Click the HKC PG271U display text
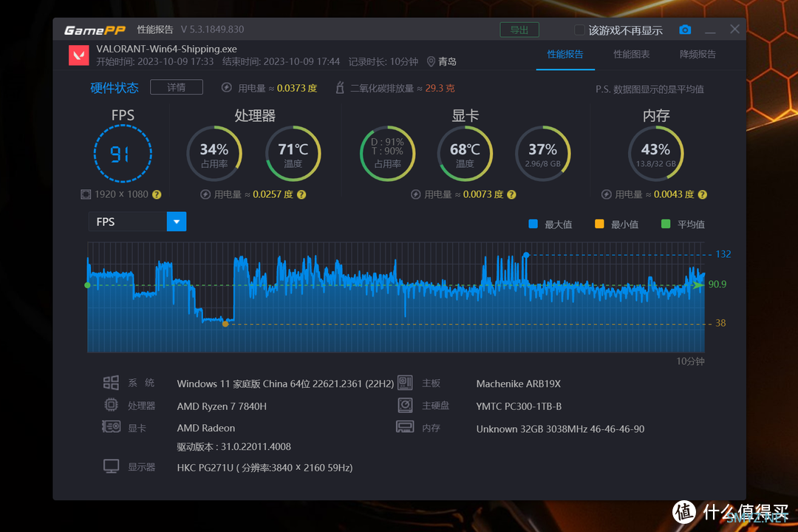The height and width of the screenshot is (532, 798). tap(265, 467)
